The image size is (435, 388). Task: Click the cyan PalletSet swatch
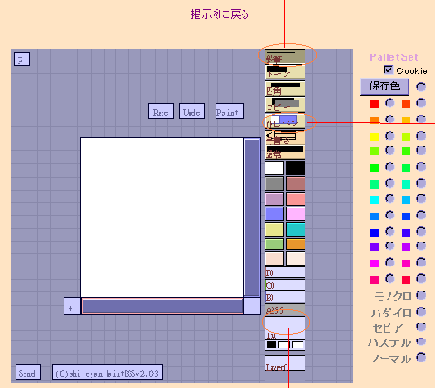tap(374, 200)
